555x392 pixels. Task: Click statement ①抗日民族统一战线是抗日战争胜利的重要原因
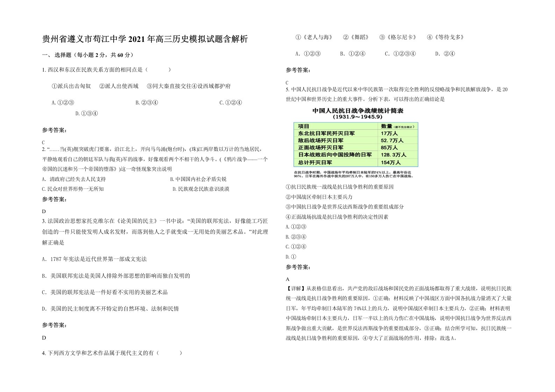point(340,187)
